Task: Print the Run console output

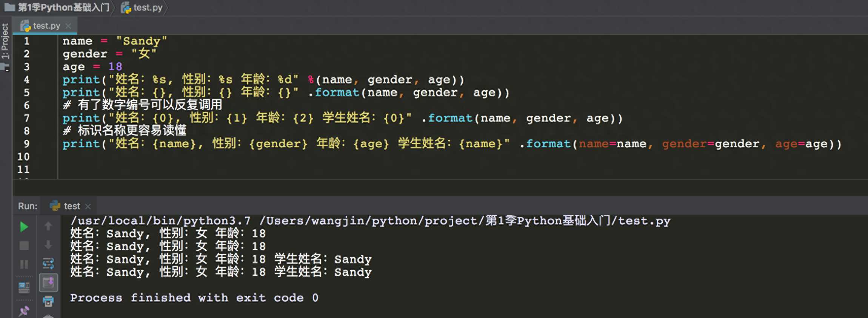Action: coord(48,301)
